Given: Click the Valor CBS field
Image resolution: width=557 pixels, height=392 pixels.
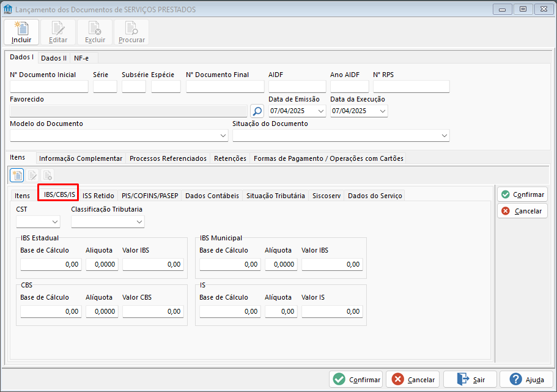Looking at the screenshot, I should [153, 311].
